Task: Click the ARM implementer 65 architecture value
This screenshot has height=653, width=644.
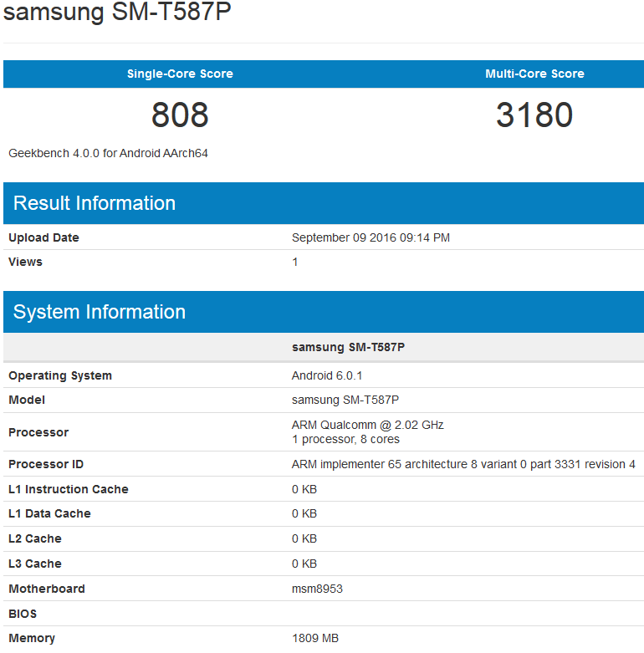Action: click(463, 464)
